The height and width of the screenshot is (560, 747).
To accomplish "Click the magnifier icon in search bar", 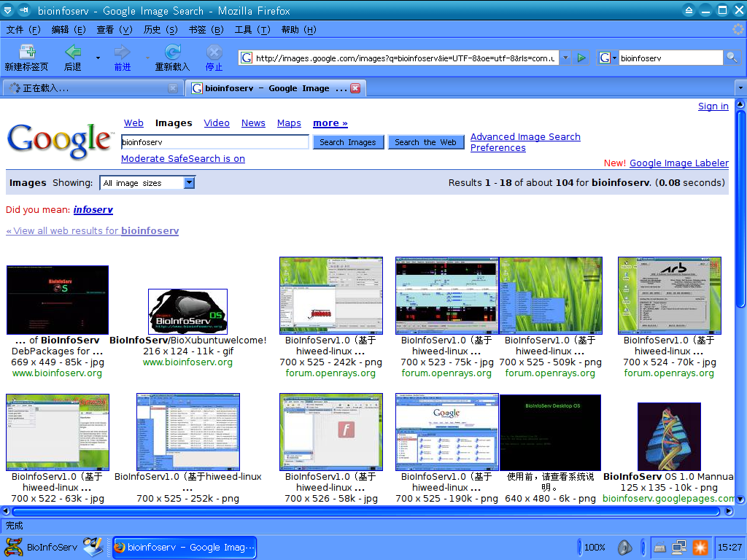I will [x=731, y=58].
